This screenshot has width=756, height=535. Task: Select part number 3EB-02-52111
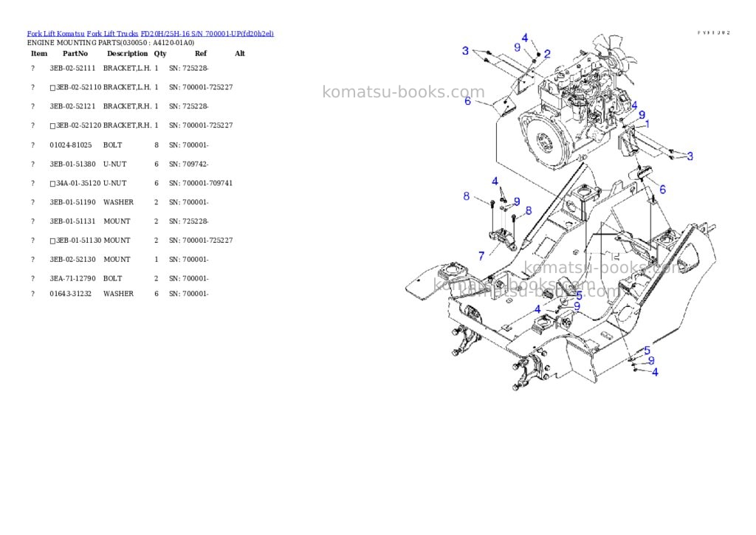click(x=72, y=68)
